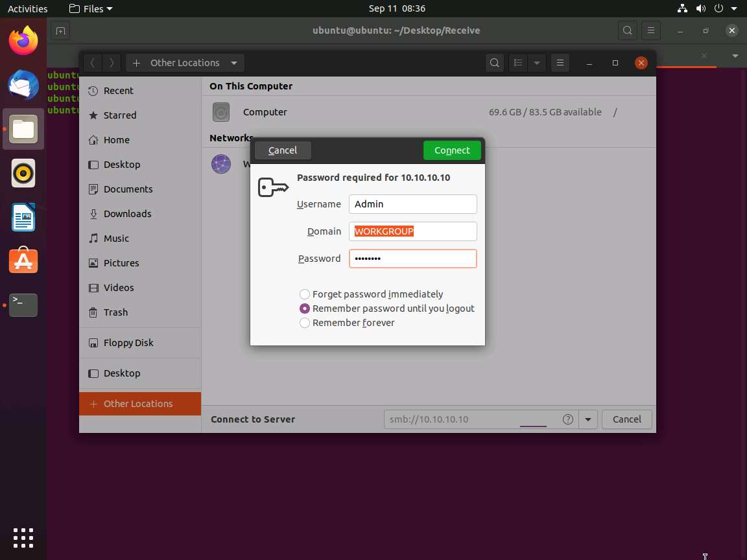
Task: Open the terminal tab list dropdown arrow
Action: click(735, 56)
